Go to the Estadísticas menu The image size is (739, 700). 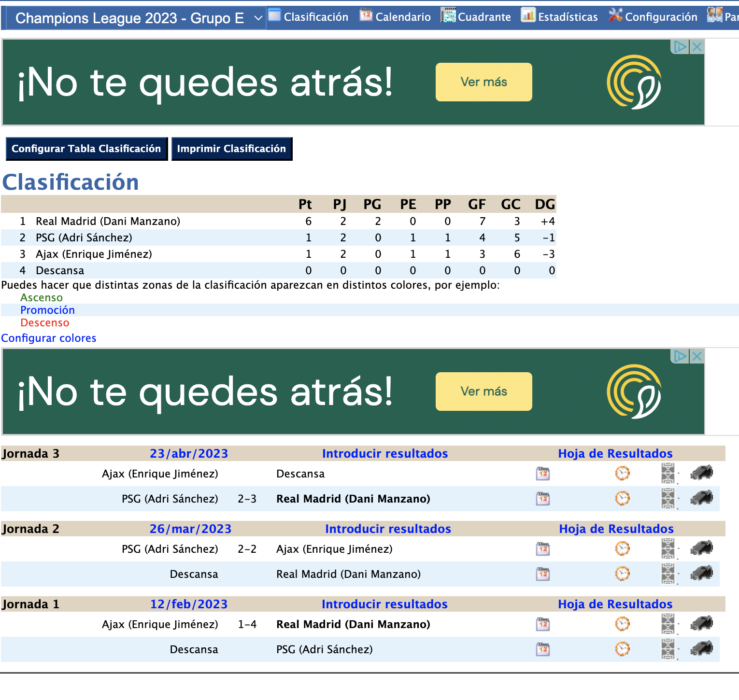pos(559,17)
